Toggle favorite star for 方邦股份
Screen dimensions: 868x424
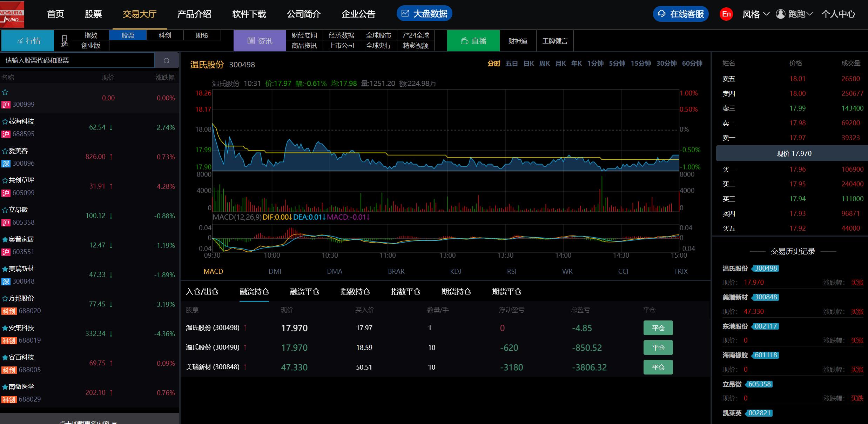pyautogui.click(x=5, y=298)
